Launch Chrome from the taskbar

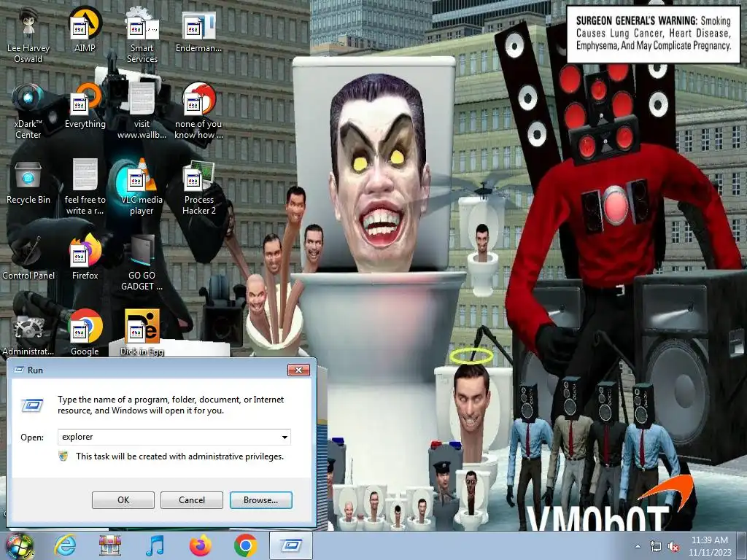point(245,545)
